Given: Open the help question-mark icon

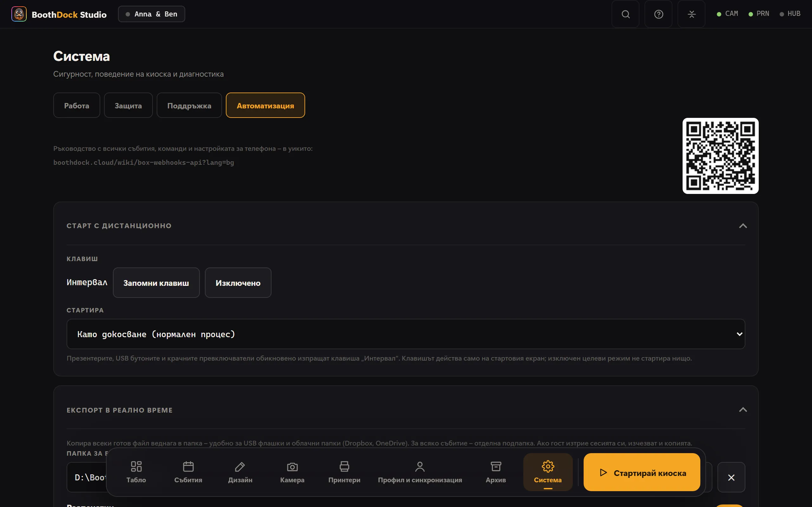Looking at the screenshot, I should tap(658, 14).
